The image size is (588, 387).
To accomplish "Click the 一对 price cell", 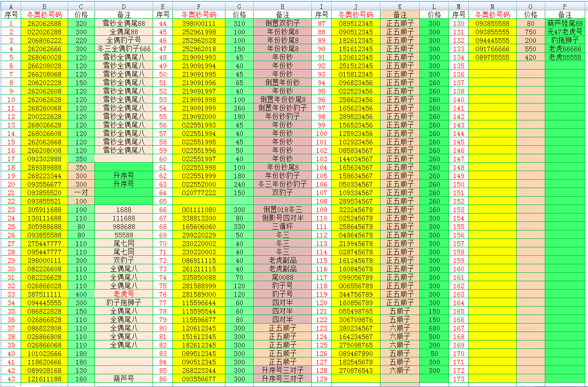I will click(x=81, y=193).
